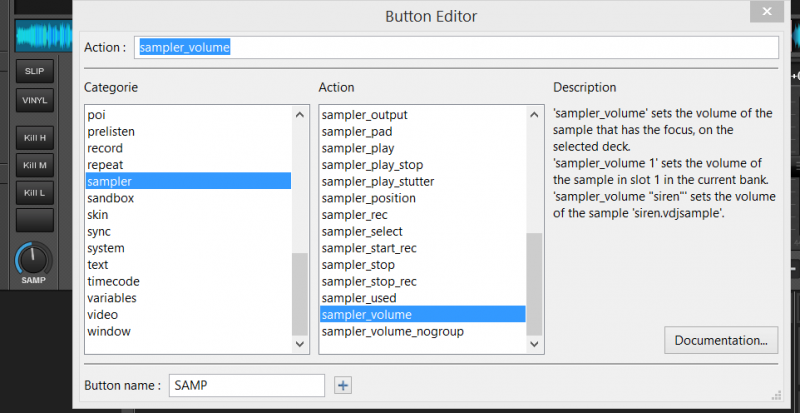
Task: Open the Documentation page
Action: (720, 340)
